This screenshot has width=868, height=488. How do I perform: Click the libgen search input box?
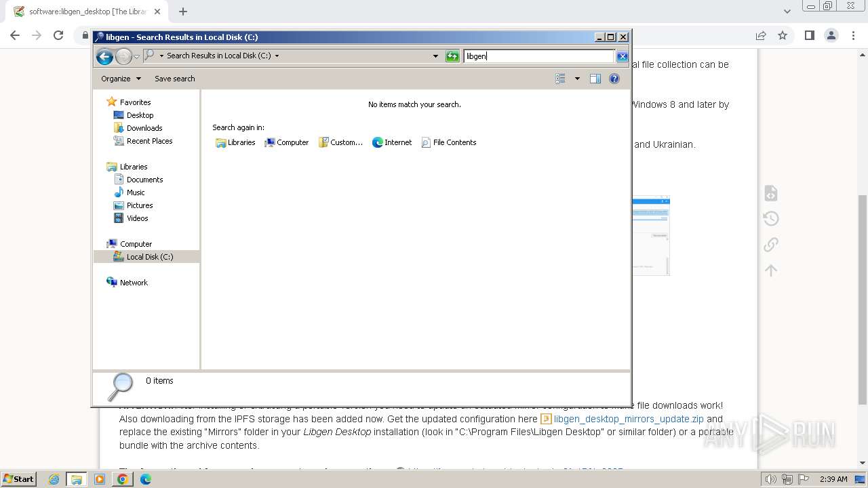point(539,56)
